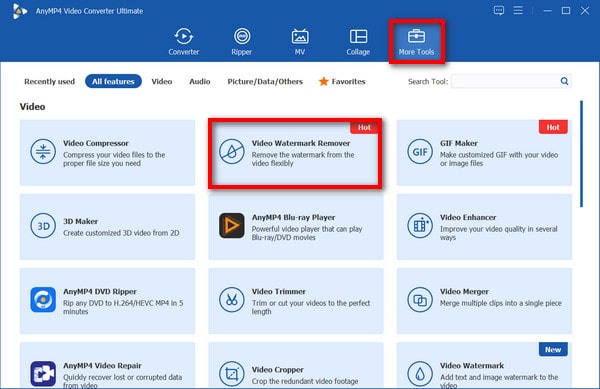Show Favorites tools
Screen dimensions: 600x389
(342, 81)
